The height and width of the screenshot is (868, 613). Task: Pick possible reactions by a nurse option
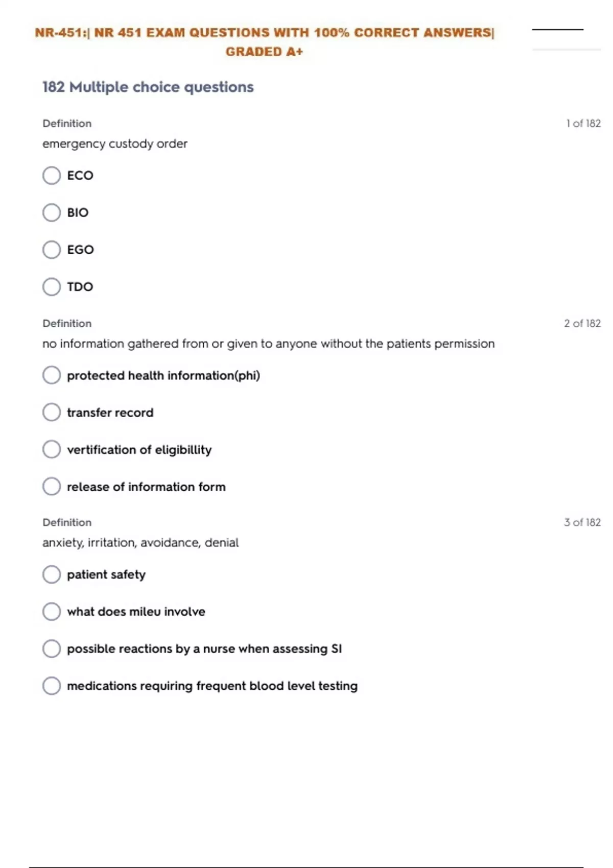click(52, 648)
